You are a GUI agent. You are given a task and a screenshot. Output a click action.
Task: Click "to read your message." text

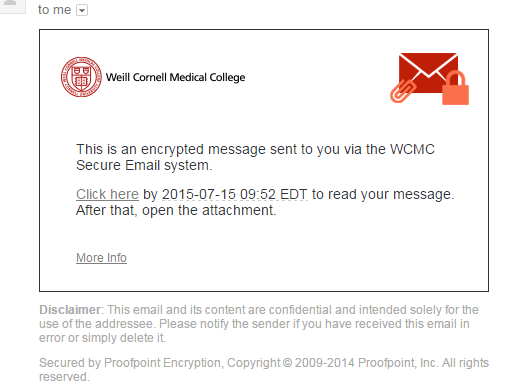pyautogui.click(x=383, y=194)
